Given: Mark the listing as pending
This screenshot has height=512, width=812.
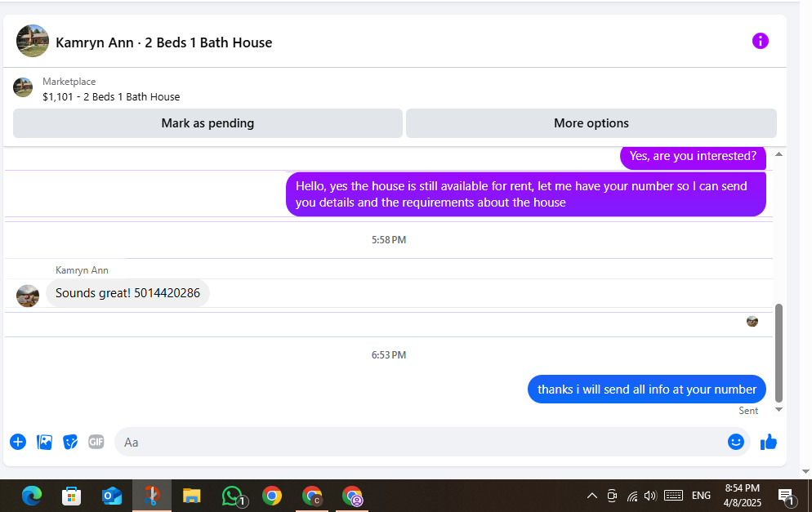Looking at the screenshot, I should click(207, 123).
